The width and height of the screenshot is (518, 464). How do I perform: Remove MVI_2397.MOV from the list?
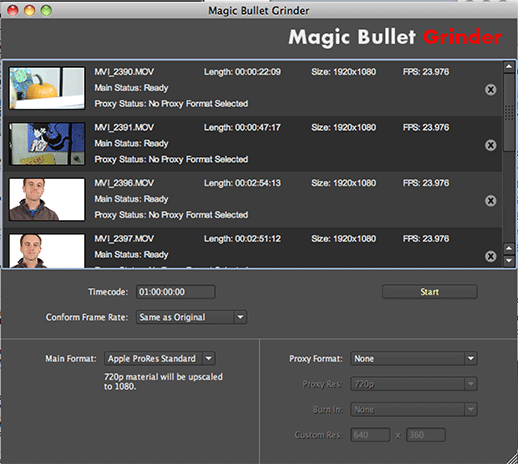490,257
